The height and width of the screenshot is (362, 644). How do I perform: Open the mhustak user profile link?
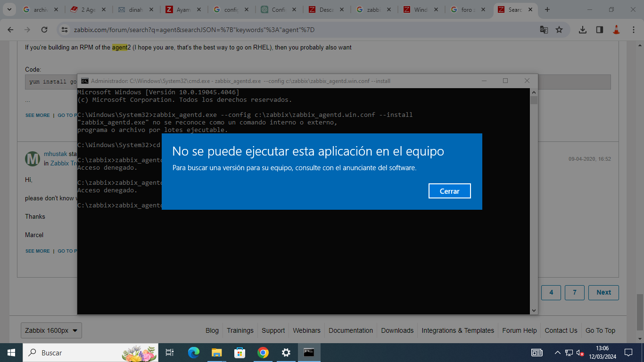[56, 154]
